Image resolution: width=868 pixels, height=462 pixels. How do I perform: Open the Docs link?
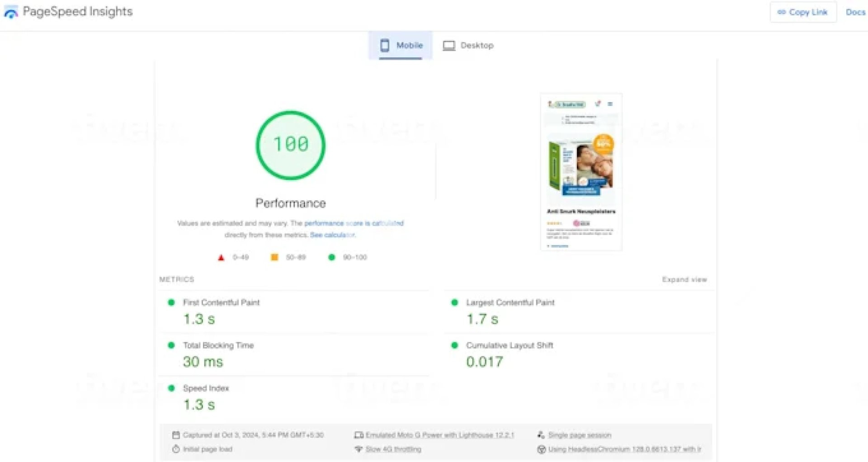pyautogui.click(x=855, y=12)
